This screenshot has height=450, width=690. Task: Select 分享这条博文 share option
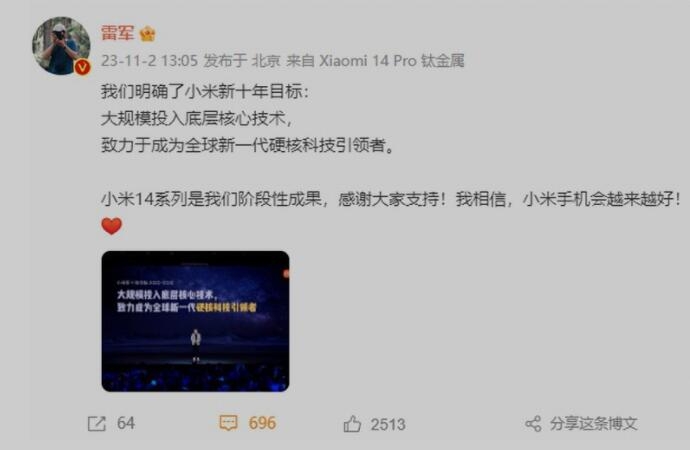pyautogui.click(x=593, y=424)
